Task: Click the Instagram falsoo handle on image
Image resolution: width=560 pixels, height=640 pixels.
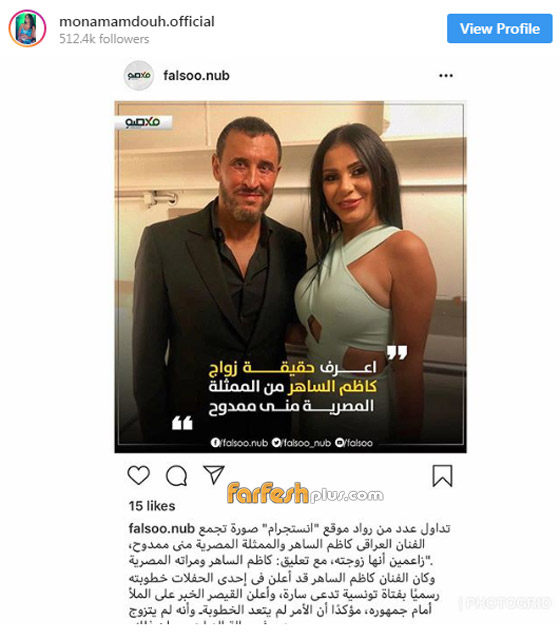Action: coord(354,442)
